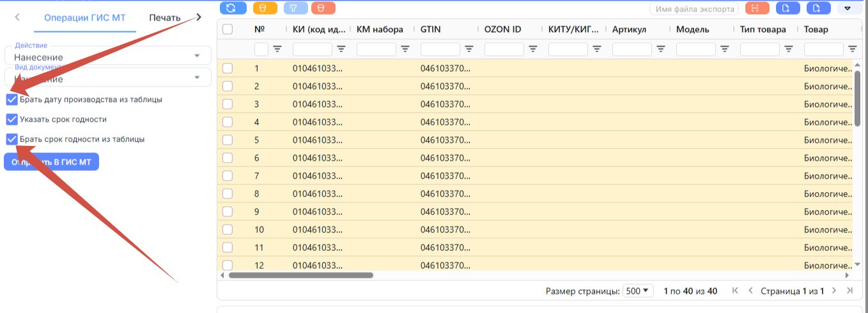
Task: Open the 'Действие' dropdown
Action: (107, 56)
